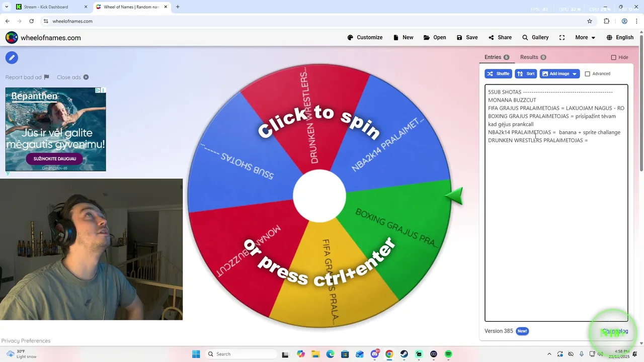This screenshot has height=362, width=644.
Task: Open Spotify from the taskbar
Action: click(x=448, y=354)
